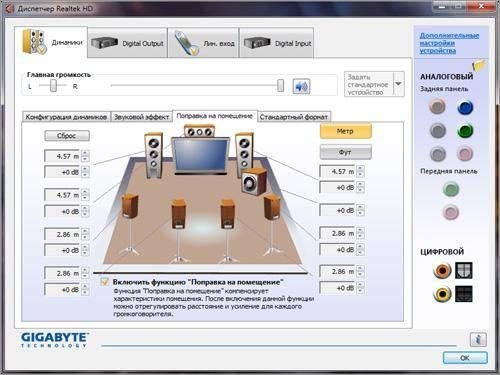Click the Лин. вход cable plug icon
Viewport: 500px width, 375px height.
tap(186, 43)
